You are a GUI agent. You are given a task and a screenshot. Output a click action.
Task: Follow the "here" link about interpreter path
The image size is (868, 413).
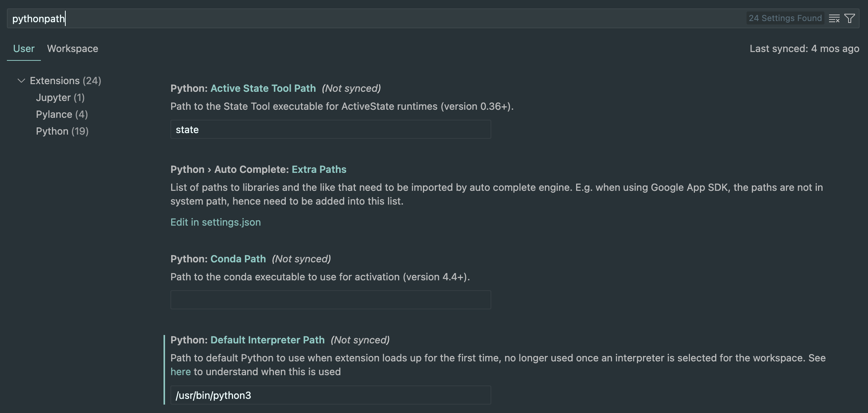[180, 372]
